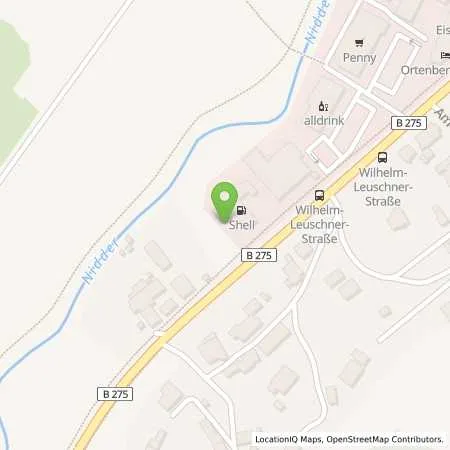Select the alldrink bottle icon
The height and width of the screenshot is (450, 450).
[x=323, y=106]
